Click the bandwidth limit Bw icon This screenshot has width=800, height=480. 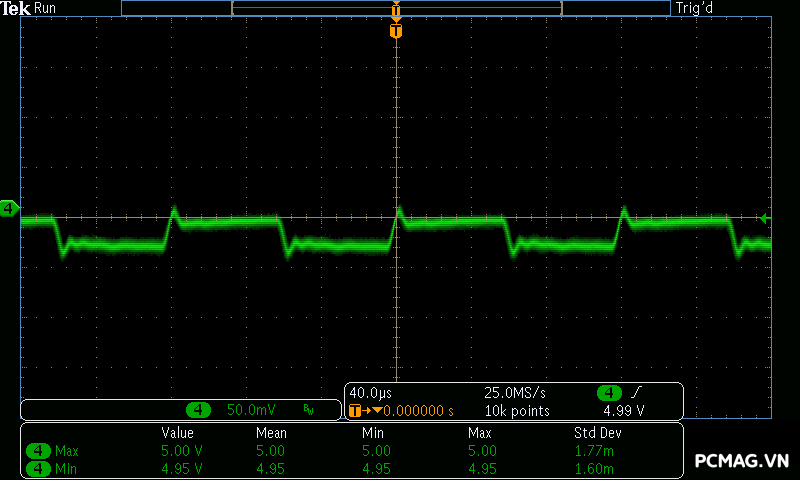[x=308, y=410]
